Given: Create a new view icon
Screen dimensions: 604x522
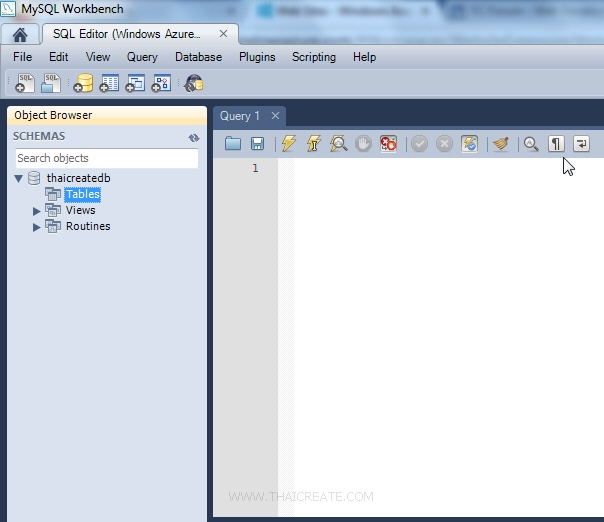Looking at the screenshot, I should coord(135,83).
